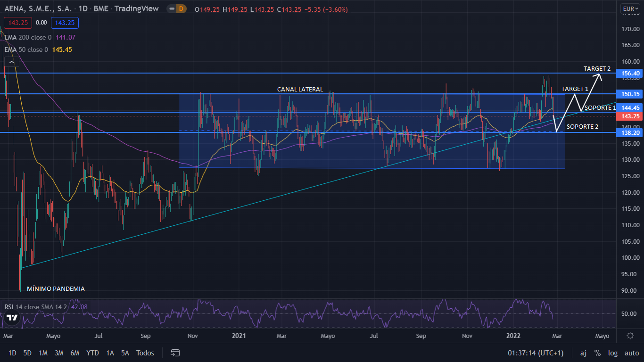The height and width of the screenshot is (362, 644).
Task: Click the Todos range button
Action: coord(145,353)
